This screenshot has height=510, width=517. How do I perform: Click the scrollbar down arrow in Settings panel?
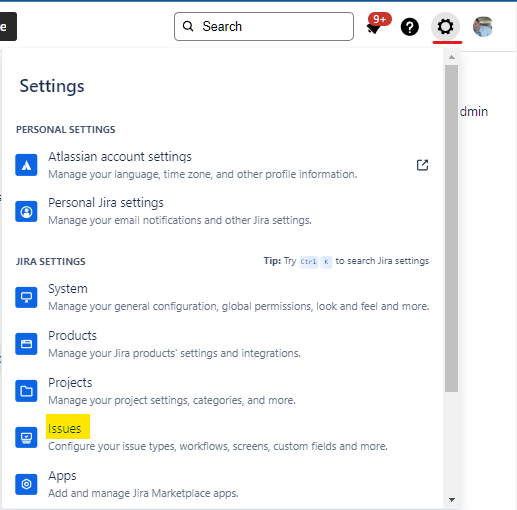click(452, 499)
